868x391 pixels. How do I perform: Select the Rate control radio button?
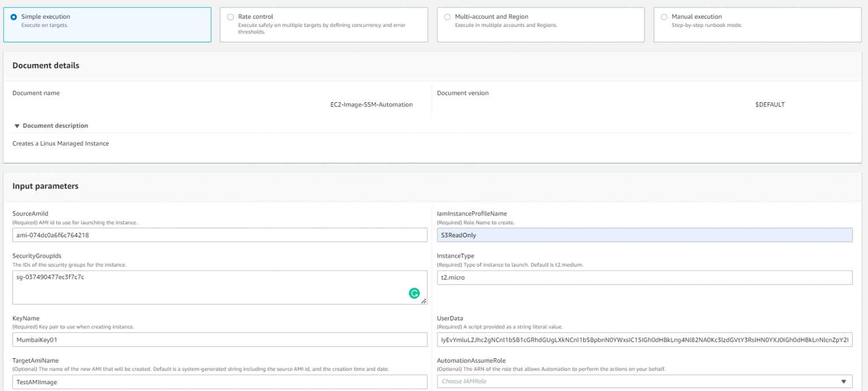coord(231,16)
